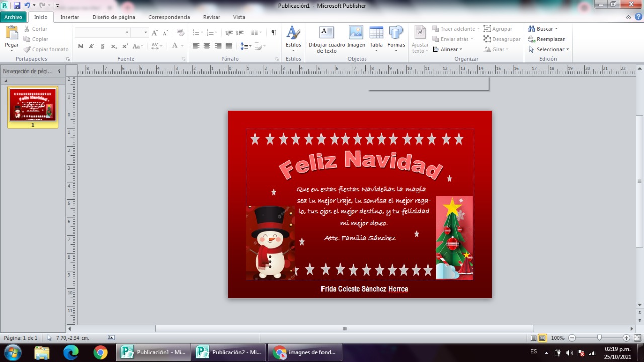Open the Estilos gallery icon
The width and height of the screenshot is (644, 362).
[x=293, y=33]
